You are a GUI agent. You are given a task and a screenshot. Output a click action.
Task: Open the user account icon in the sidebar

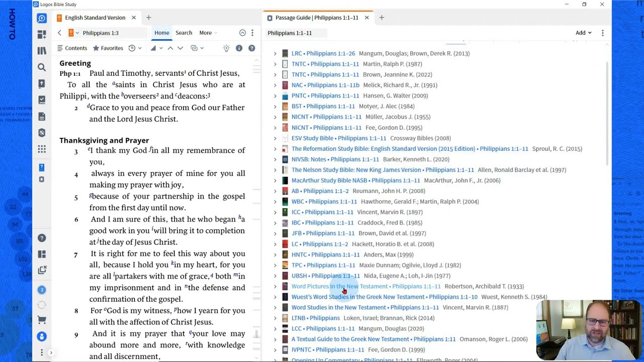point(42,336)
